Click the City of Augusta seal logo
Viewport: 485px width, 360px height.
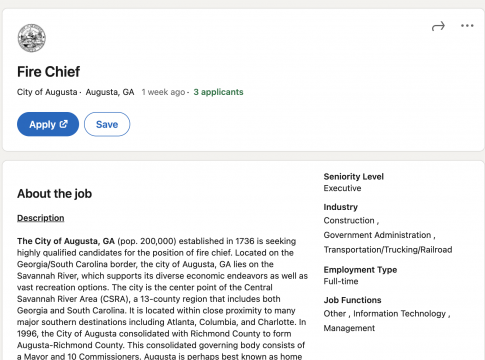(x=32, y=38)
